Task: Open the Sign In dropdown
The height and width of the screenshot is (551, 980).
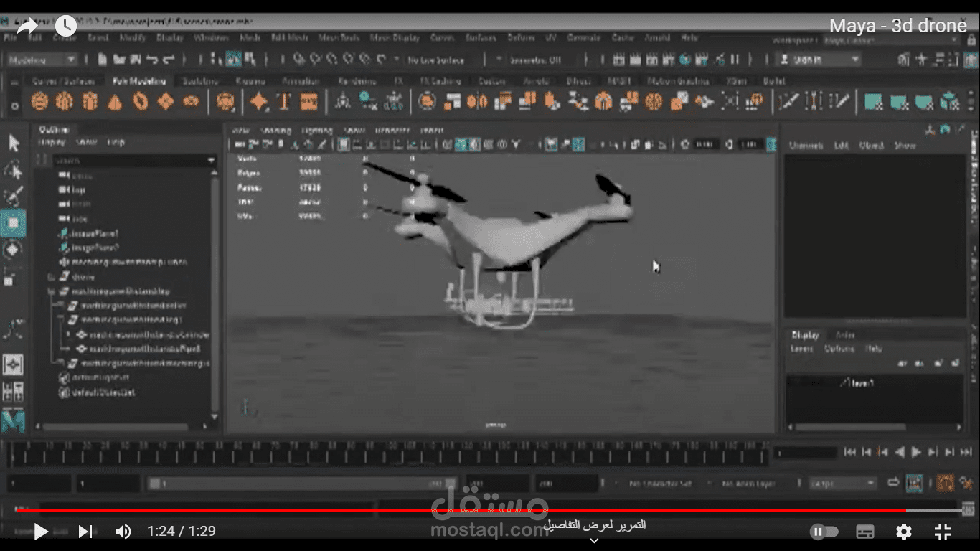Action: point(819,60)
